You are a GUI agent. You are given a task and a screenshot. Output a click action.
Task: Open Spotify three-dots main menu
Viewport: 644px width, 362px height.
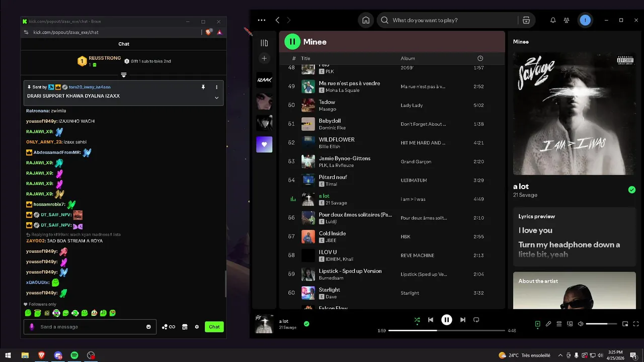pos(262,20)
